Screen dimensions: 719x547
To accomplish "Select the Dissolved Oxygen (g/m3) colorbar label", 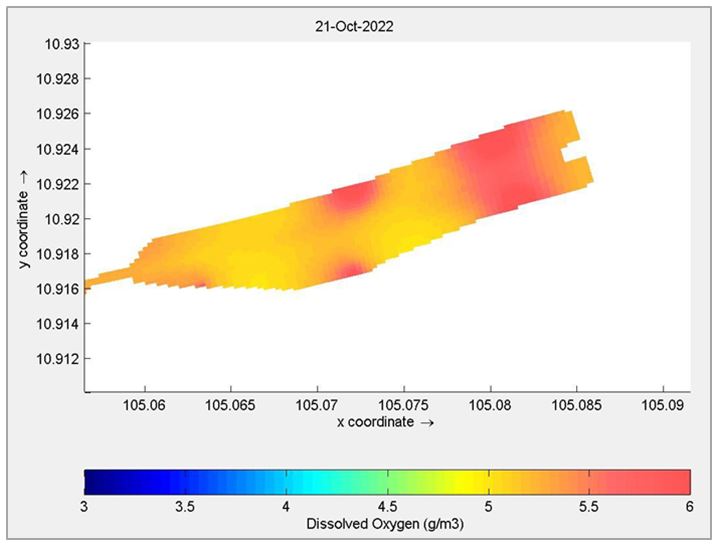I will point(385,524).
